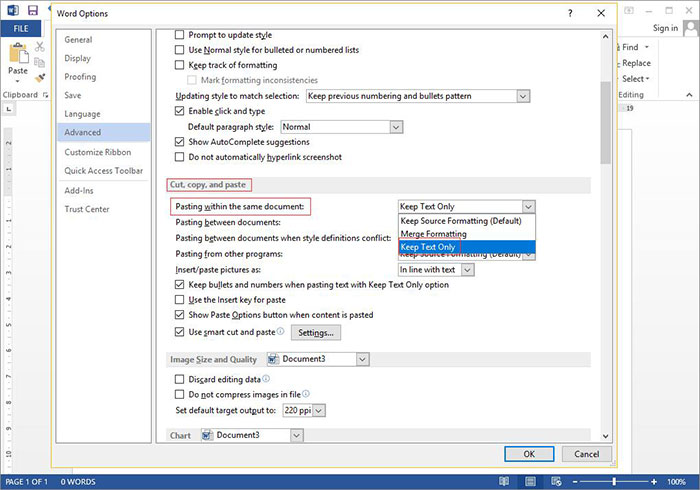
Task: Open the Save options category
Action: point(104,95)
